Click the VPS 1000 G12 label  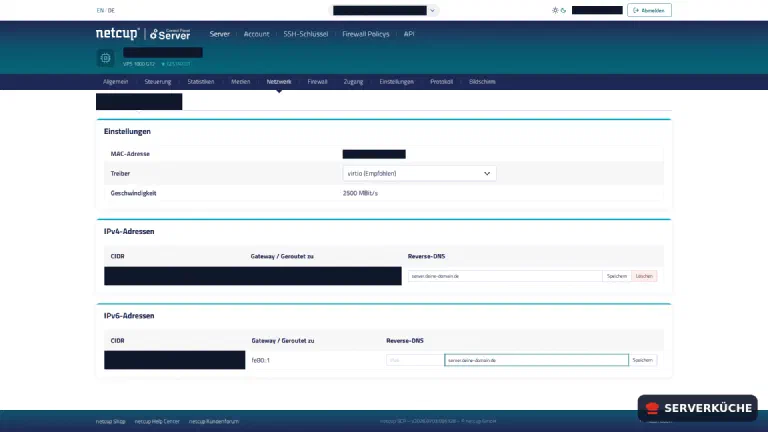tap(139, 64)
